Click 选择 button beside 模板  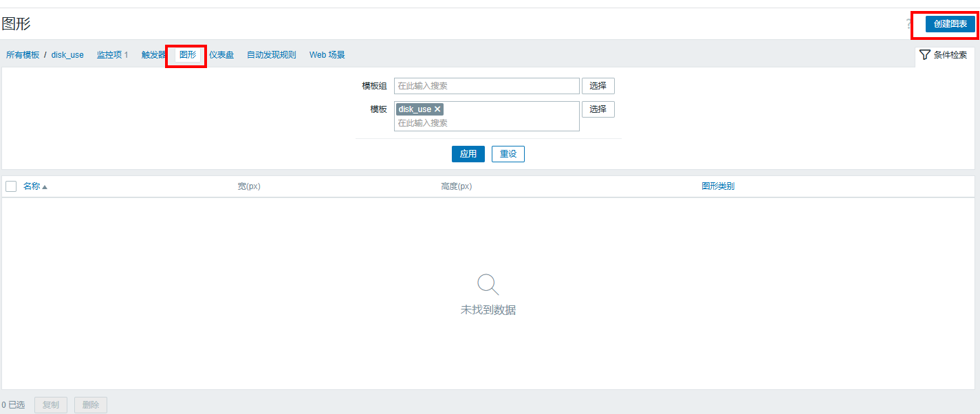click(598, 109)
